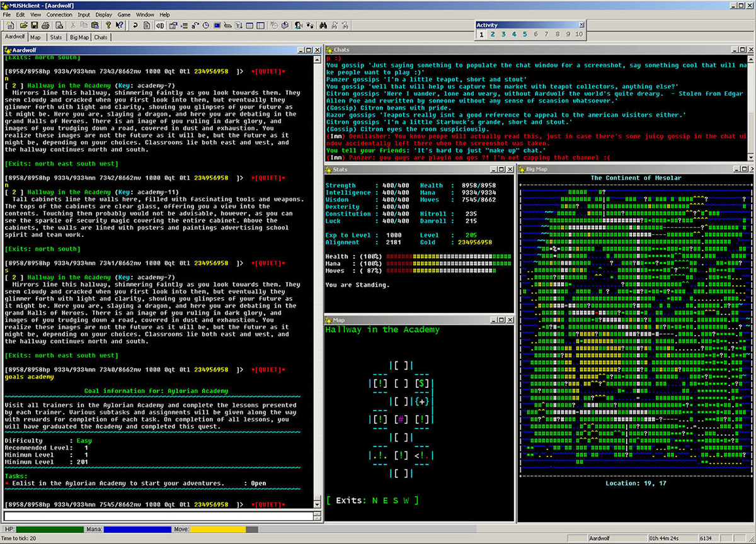The height and width of the screenshot is (544, 756).
Task: Click the Copy toolbar icon
Action: click(84, 25)
